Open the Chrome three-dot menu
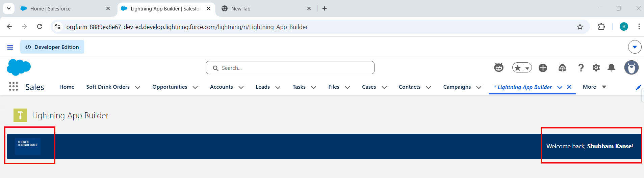 tap(639, 27)
